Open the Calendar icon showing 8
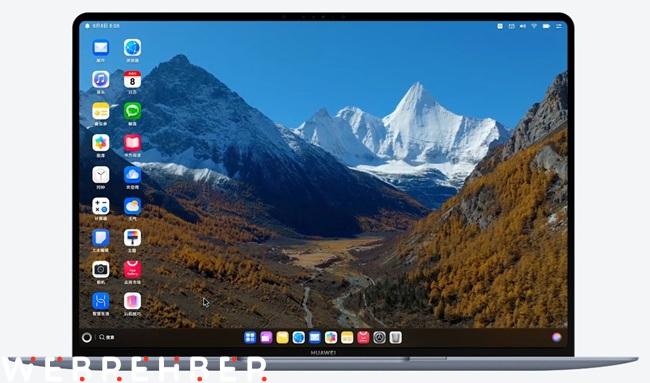 (x=132, y=80)
